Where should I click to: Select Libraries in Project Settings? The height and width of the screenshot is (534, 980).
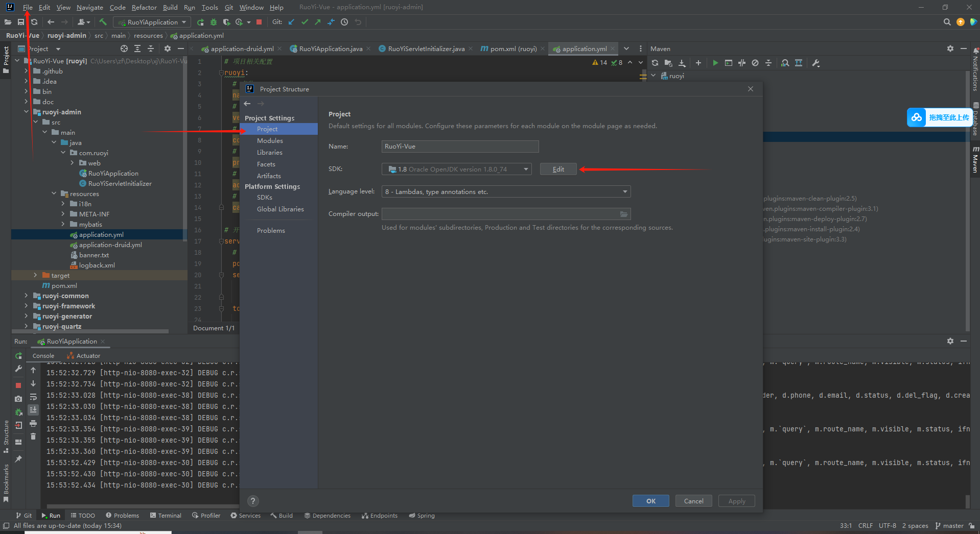point(270,152)
